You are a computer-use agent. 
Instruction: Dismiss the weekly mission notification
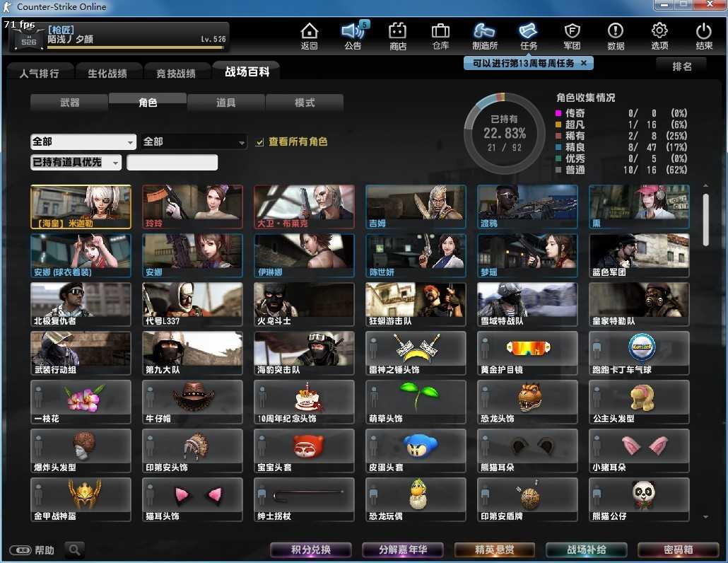click(x=584, y=63)
